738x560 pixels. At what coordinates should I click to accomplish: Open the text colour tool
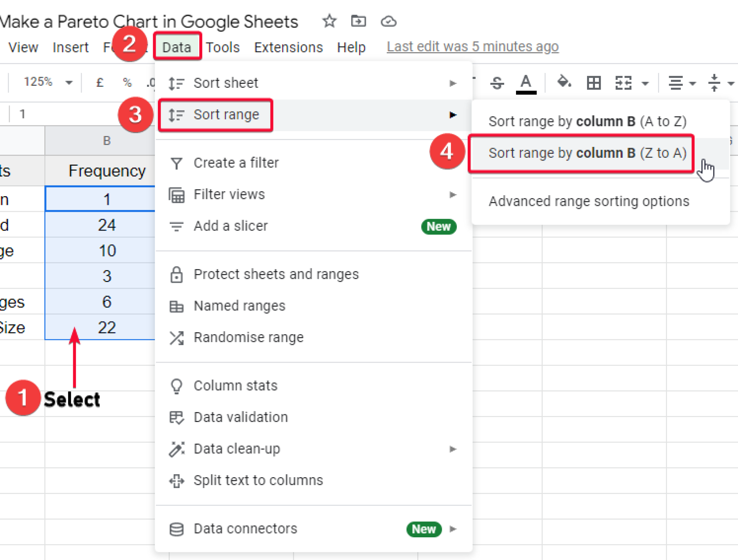coord(526,84)
